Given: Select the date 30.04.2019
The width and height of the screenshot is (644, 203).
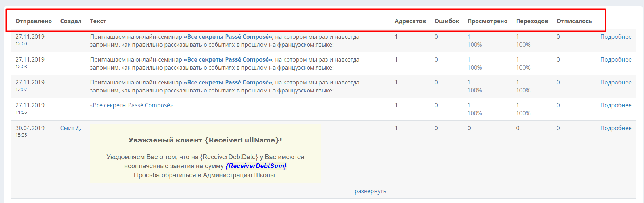Looking at the screenshot, I should coord(30,128).
